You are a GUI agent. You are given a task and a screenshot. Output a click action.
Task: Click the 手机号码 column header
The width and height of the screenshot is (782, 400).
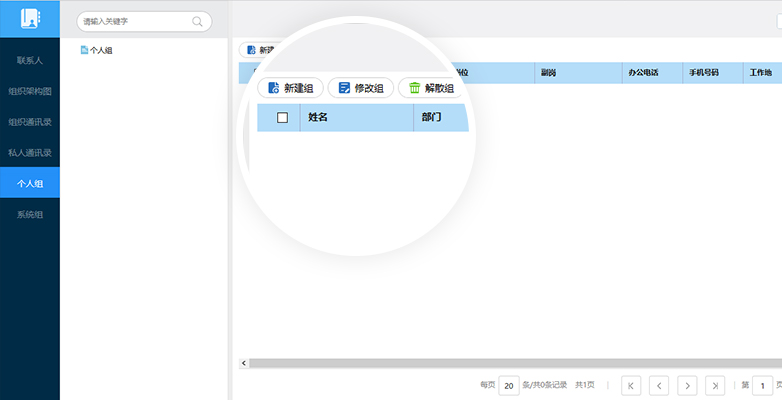click(x=703, y=73)
